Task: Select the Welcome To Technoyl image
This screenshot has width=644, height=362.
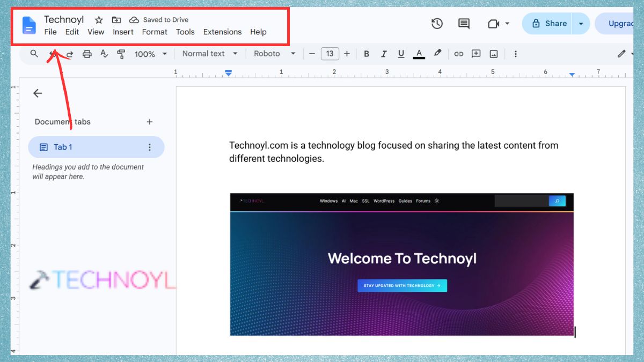Action: pyautogui.click(x=402, y=264)
